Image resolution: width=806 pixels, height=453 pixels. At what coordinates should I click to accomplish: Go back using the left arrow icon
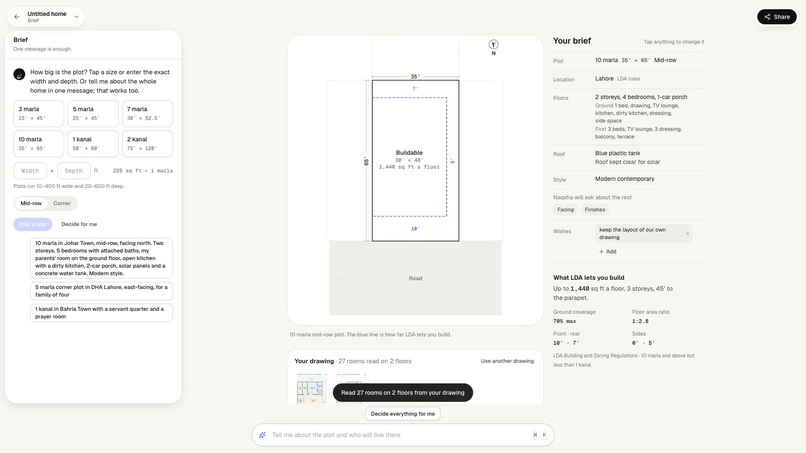pyautogui.click(x=16, y=17)
